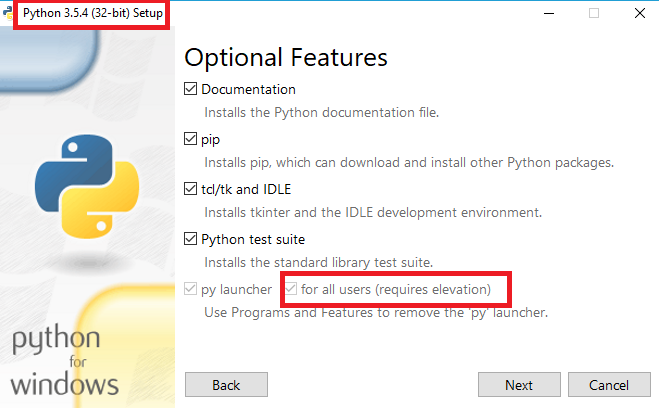Click the Python 3.5.4 (32-bit) Setup title
The image size is (659, 409).
click(92, 13)
